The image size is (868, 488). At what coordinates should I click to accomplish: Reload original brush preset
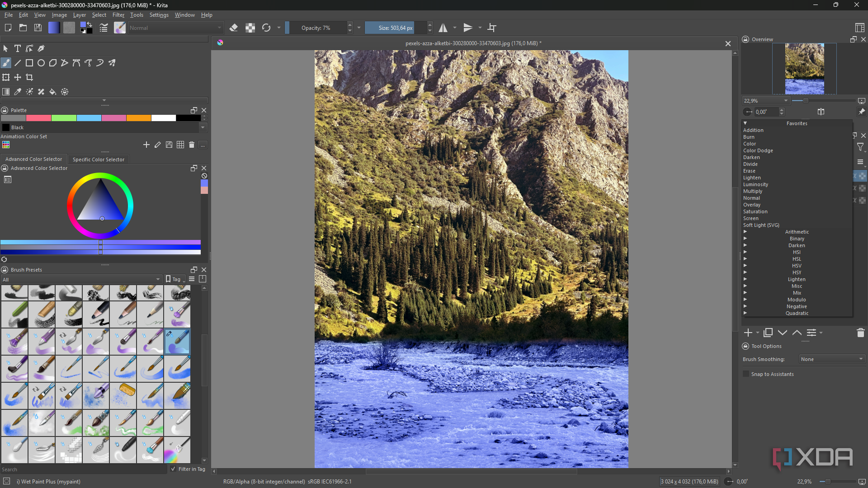tap(266, 28)
